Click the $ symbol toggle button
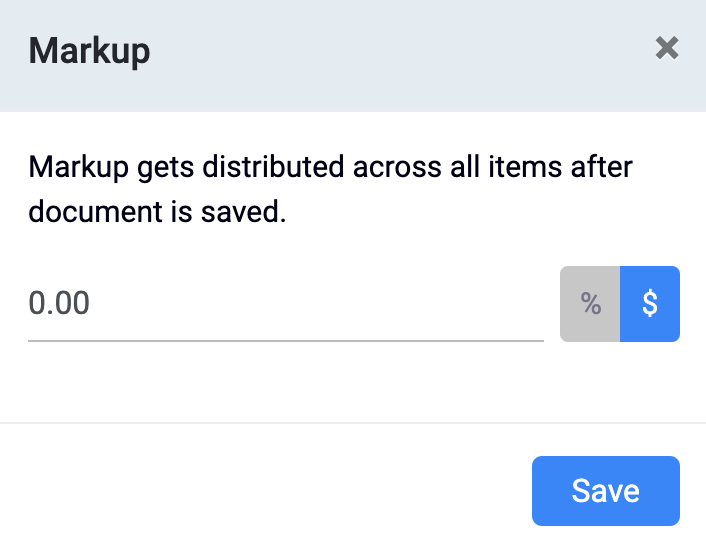 pyautogui.click(x=650, y=304)
